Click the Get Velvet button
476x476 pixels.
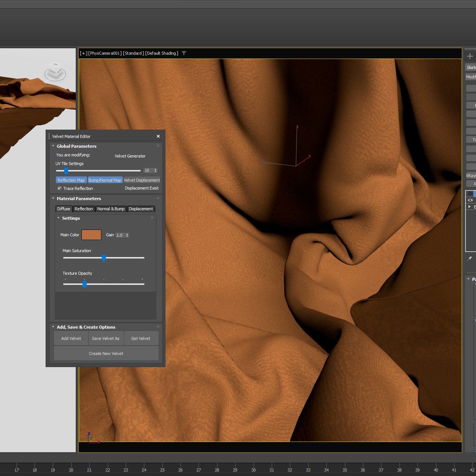tap(141, 338)
